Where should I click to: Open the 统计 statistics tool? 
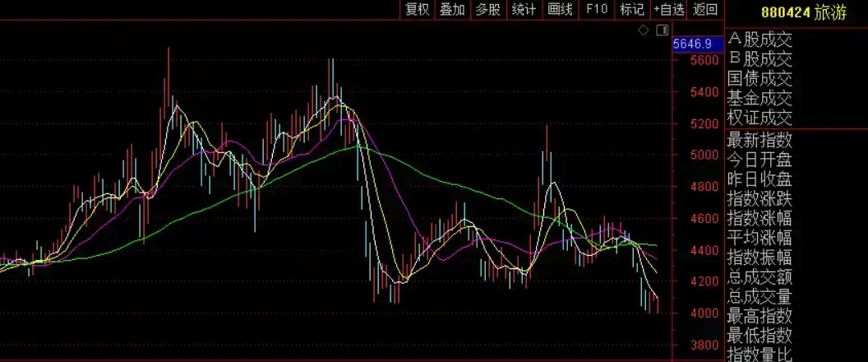point(524,9)
